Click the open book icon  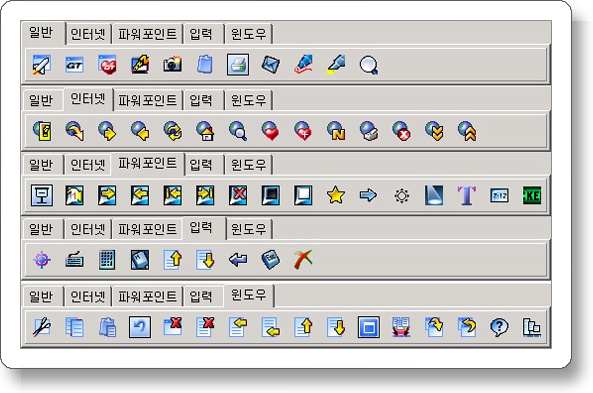point(401,327)
